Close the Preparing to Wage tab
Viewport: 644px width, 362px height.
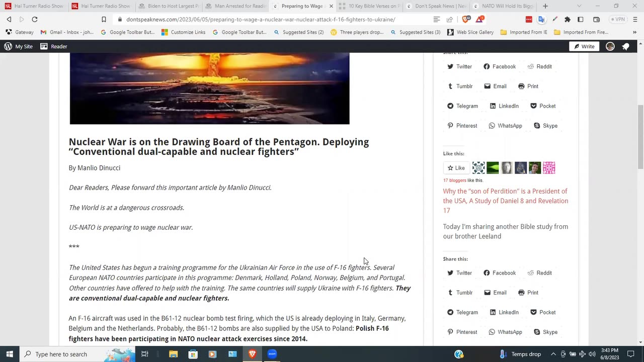pos(331,6)
